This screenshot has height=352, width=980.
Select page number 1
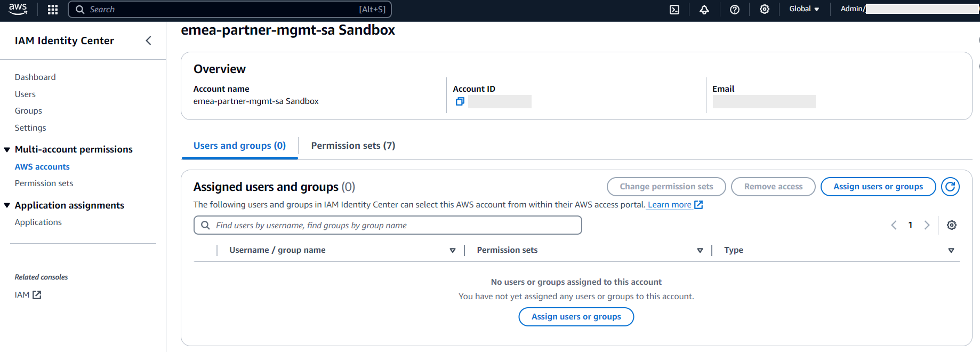[911, 225]
